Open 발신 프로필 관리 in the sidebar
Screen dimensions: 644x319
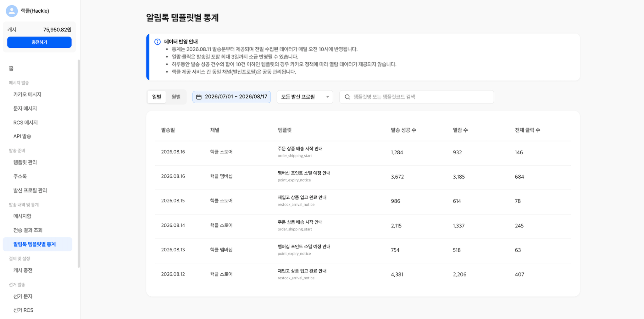[x=30, y=190]
